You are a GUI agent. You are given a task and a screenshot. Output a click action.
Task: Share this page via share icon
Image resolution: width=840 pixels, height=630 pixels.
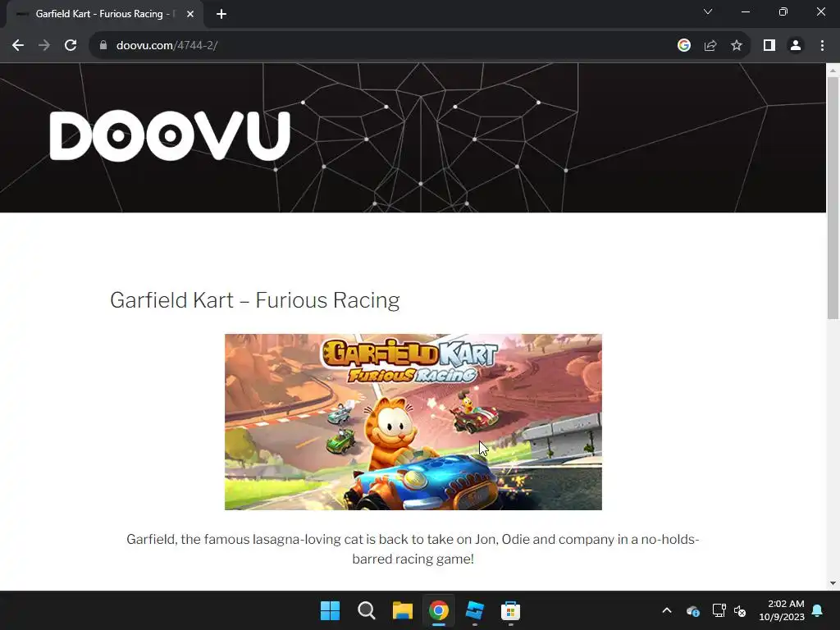(710, 46)
